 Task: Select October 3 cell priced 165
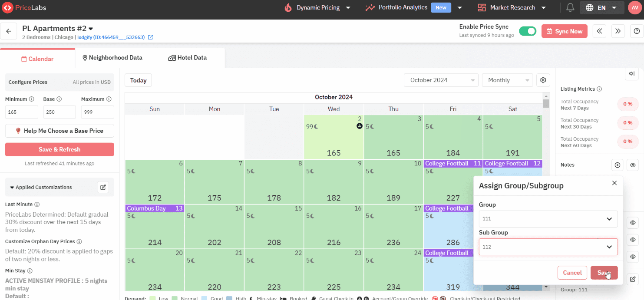[393, 137]
